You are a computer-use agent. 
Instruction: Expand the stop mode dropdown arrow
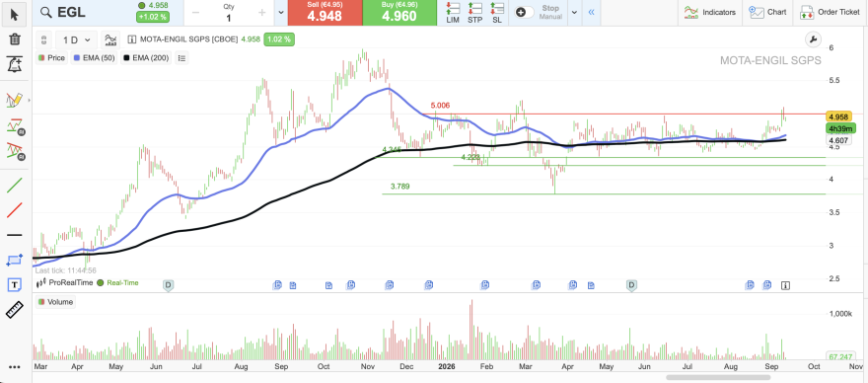click(574, 12)
